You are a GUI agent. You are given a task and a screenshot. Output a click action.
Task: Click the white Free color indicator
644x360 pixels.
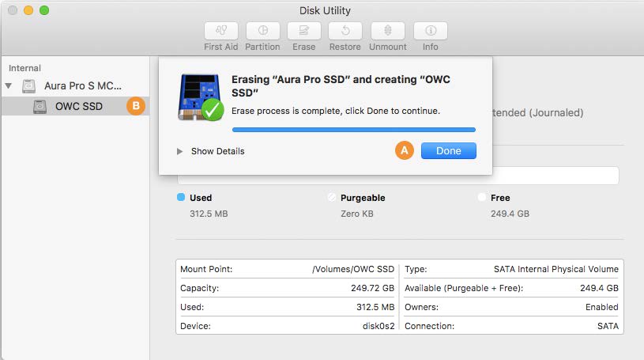tap(482, 197)
